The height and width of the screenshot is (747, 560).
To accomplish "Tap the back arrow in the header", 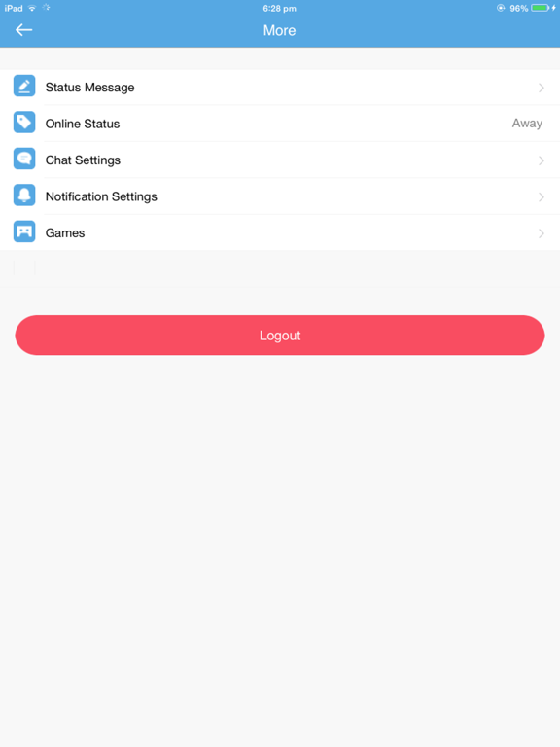I will click(x=23, y=30).
